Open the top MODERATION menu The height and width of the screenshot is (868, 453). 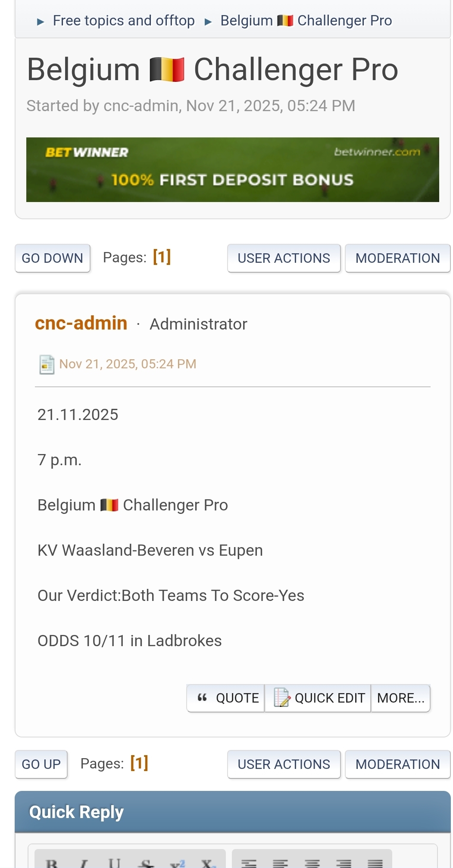click(397, 258)
